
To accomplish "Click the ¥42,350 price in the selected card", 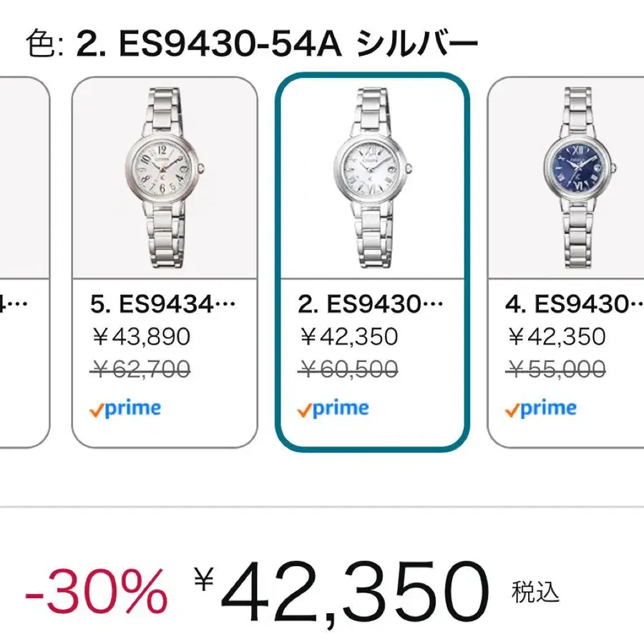I will click(x=348, y=336).
